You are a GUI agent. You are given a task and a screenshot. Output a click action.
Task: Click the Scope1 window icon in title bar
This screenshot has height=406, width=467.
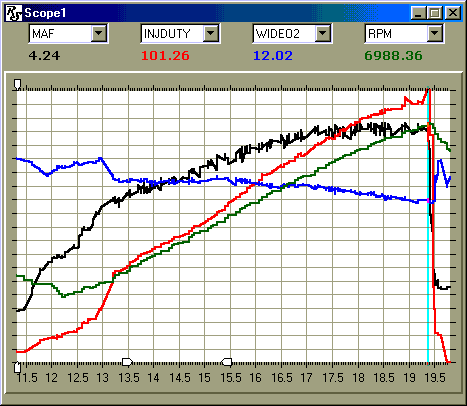pos(14,13)
